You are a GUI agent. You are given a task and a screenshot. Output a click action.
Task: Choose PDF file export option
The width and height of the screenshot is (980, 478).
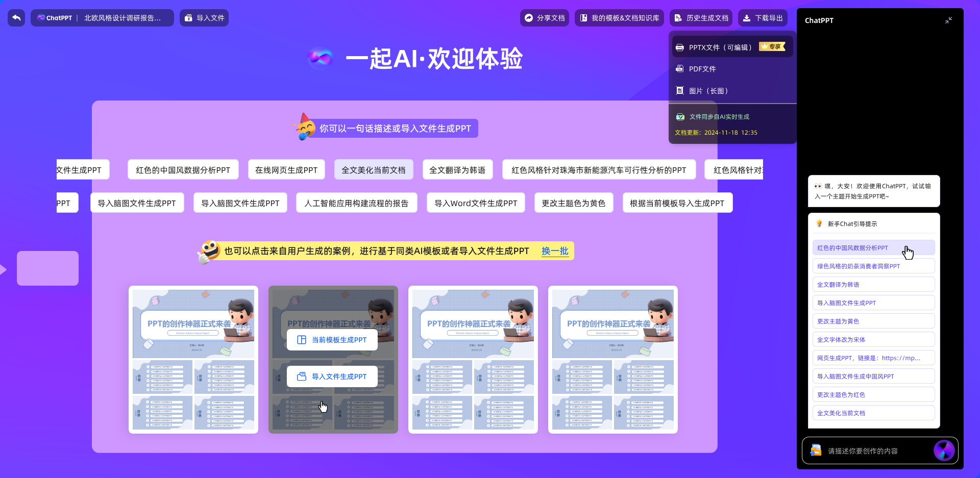click(x=702, y=69)
